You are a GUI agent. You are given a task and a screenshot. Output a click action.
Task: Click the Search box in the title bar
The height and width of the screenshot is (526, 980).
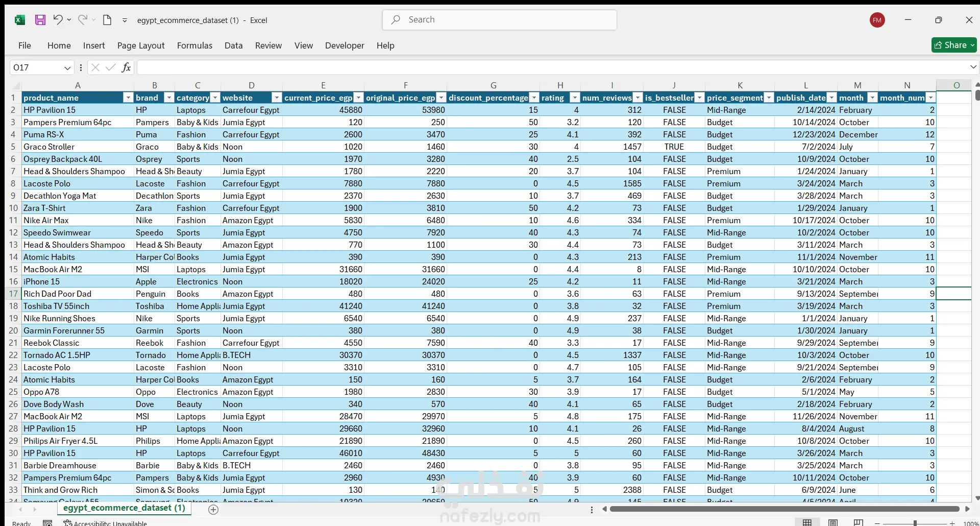[x=500, y=20]
